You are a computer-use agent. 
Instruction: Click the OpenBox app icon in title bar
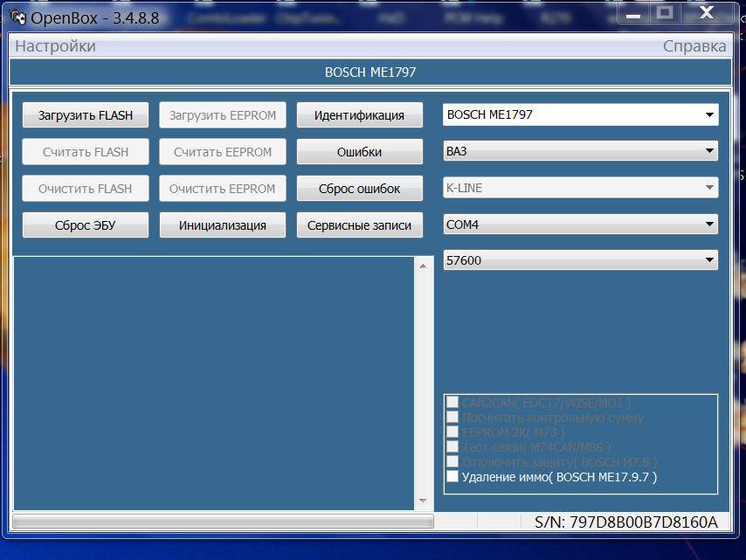tap(18, 17)
